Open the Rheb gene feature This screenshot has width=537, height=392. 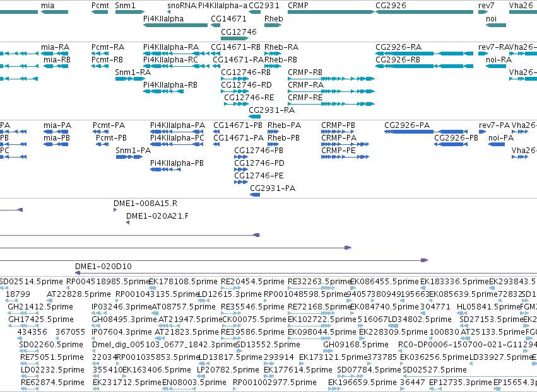coord(273,25)
